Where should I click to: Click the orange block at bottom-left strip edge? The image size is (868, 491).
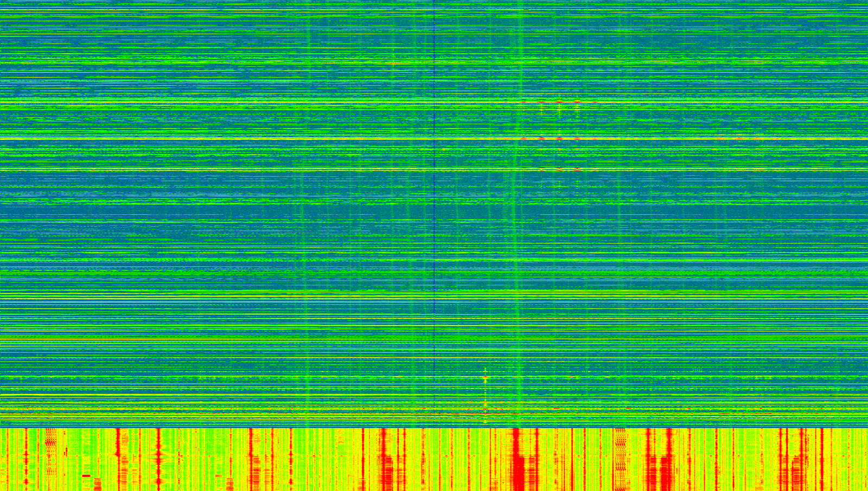click(x=98, y=483)
